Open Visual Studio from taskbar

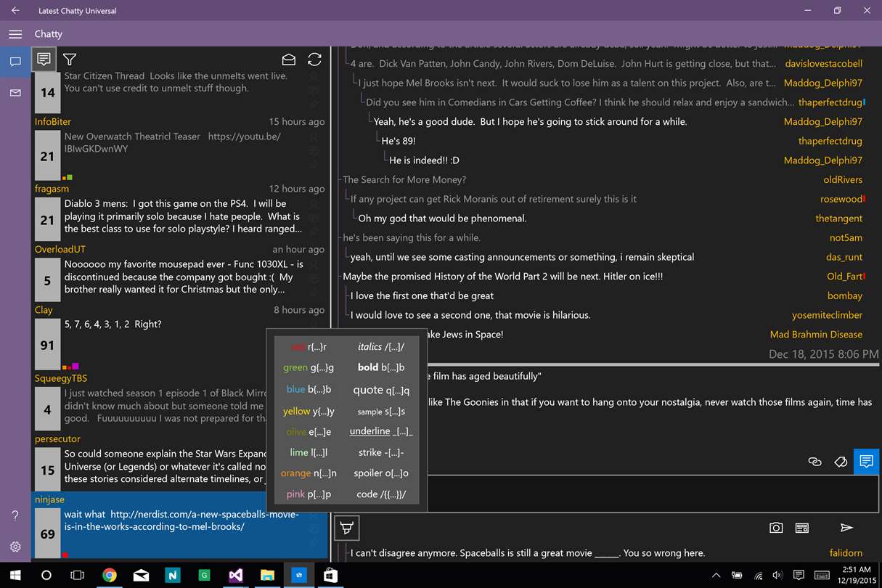click(x=235, y=575)
